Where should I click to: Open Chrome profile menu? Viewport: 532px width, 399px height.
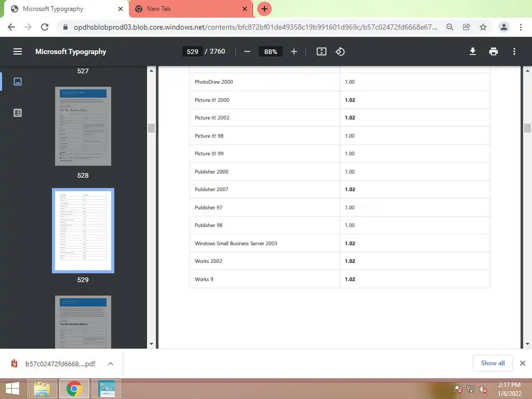point(504,27)
